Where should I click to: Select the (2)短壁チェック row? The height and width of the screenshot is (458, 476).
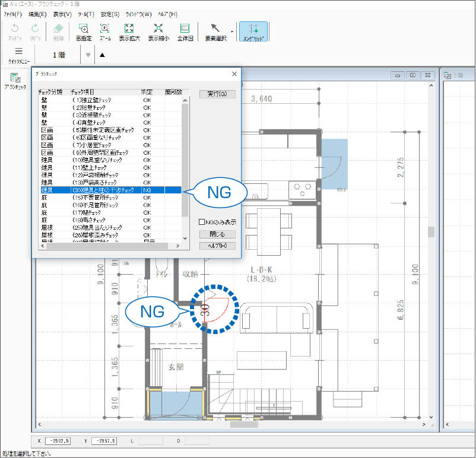tap(110, 108)
